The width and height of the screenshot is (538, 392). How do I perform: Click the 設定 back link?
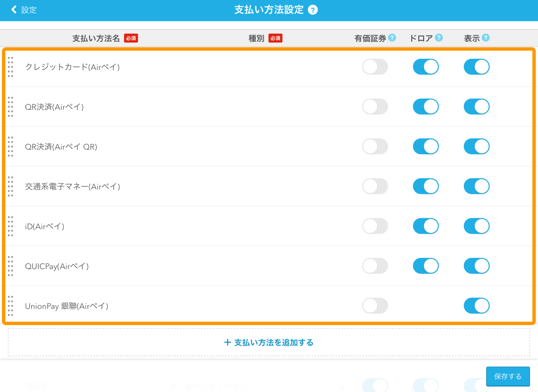click(x=29, y=10)
